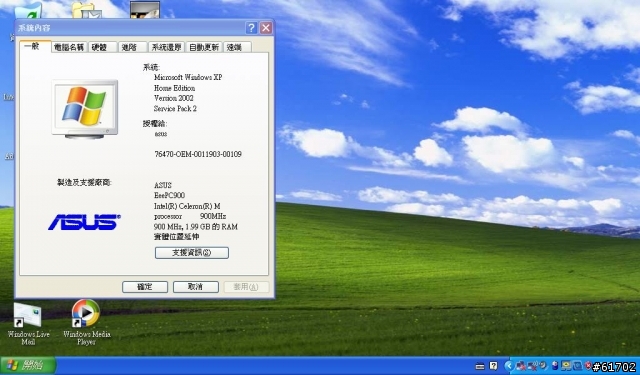
Task: Launch the Windows Media Player desktop shortcut
Action: click(x=87, y=322)
